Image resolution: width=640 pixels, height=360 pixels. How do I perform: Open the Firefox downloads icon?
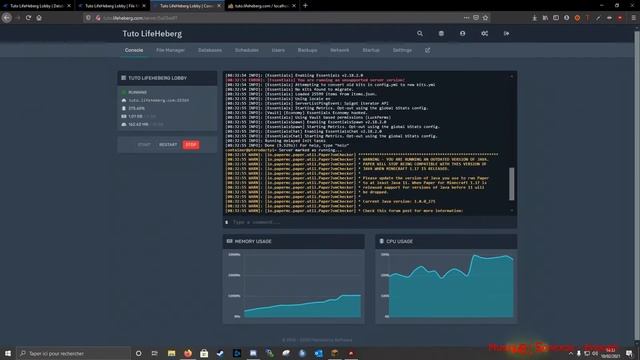[x=534, y=18]
